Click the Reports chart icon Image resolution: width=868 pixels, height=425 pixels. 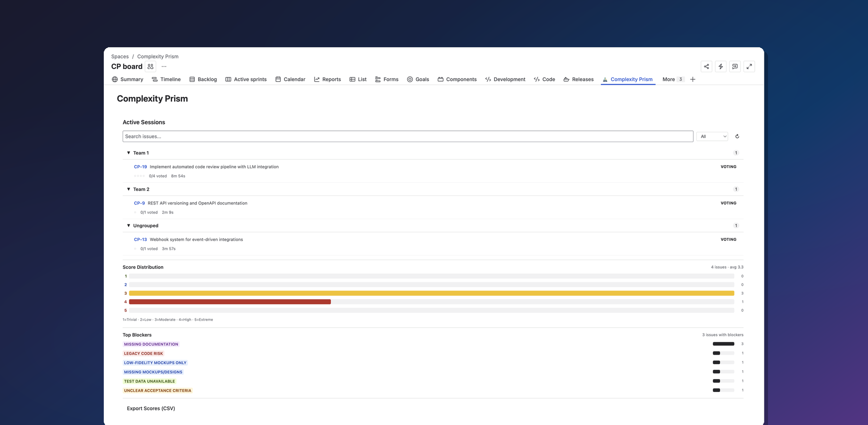point(316,79)
